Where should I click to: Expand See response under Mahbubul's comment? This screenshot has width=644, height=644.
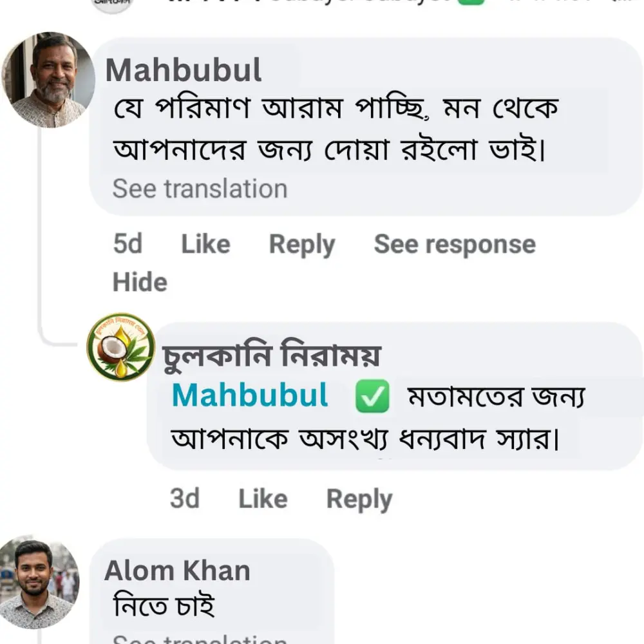(x=455, y=244)
